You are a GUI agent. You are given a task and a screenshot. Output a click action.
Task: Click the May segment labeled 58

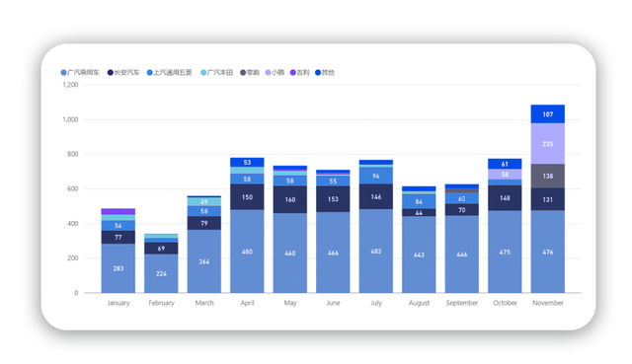click(x=290, y=181)
